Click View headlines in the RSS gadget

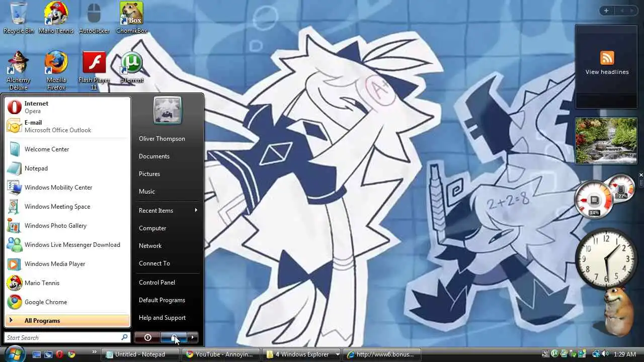tap(607, 72)
